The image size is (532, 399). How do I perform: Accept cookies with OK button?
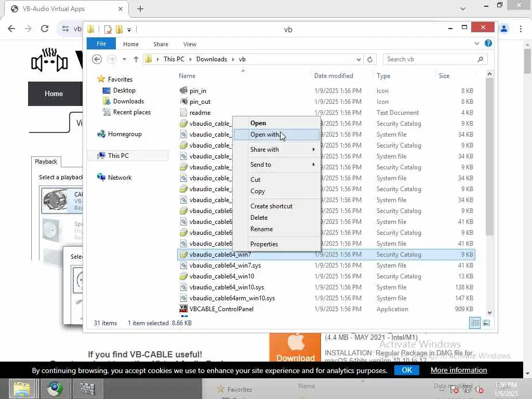coord(406,370)
